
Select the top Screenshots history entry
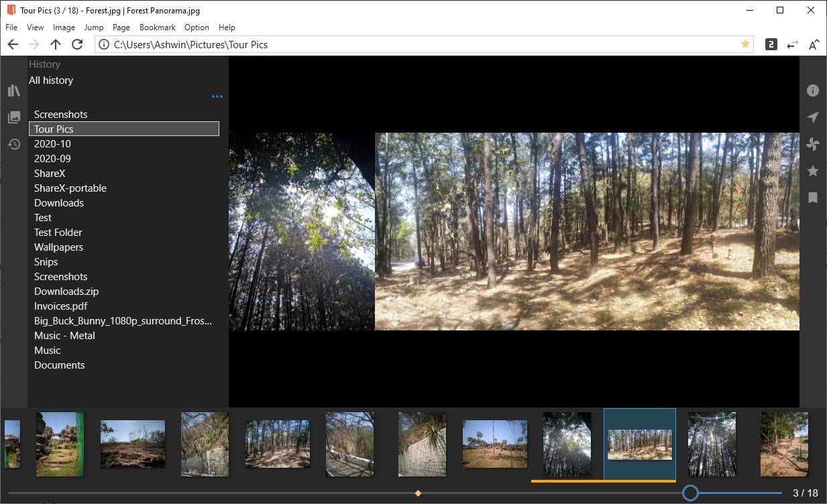click(x=124, y=115)
